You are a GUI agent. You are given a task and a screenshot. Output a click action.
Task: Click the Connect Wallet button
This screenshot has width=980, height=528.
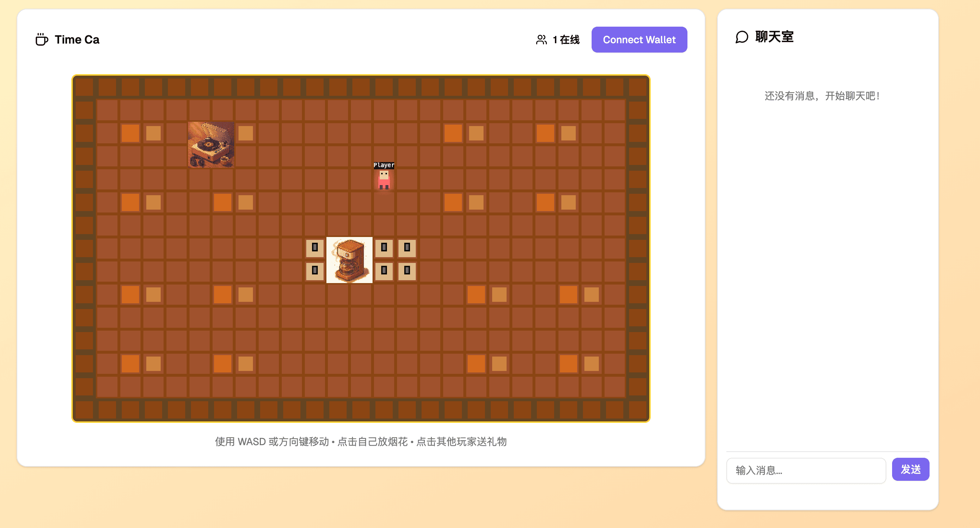point(639,40)
